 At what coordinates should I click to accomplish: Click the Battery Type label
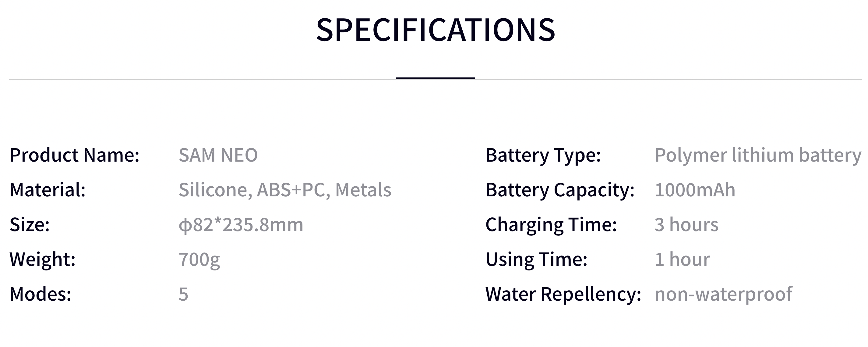click(543, 155)
